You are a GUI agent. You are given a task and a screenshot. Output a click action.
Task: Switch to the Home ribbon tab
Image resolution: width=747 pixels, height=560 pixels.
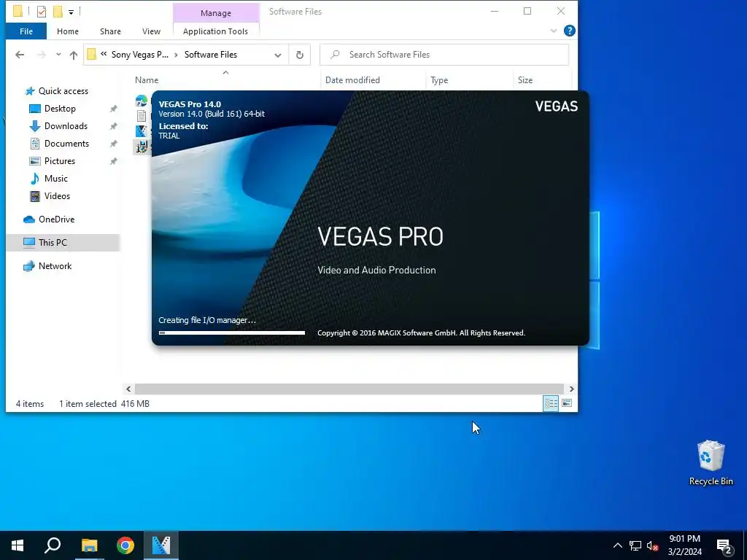(68, 31)
